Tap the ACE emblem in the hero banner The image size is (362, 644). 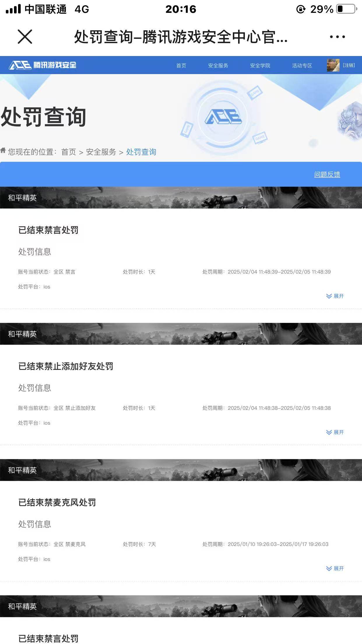(223, 117)
